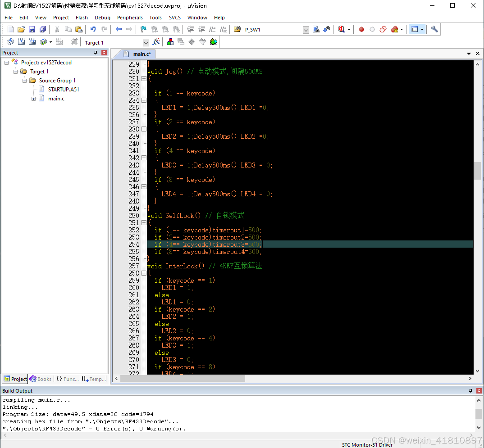This screenshot has width=484, height=448.
Task: Click line 254 timerout3 code
Action: pos(208,244)
